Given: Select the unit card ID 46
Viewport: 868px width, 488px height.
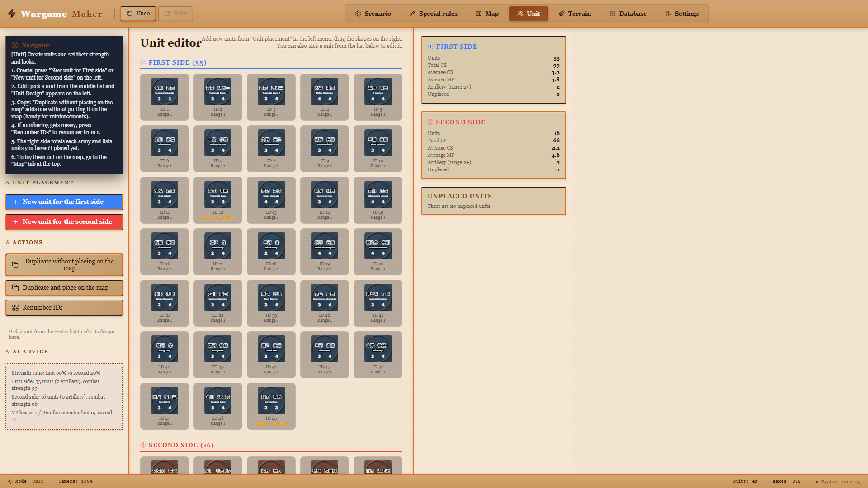Looking at the screenshot, I should click(x=378, y=355).
